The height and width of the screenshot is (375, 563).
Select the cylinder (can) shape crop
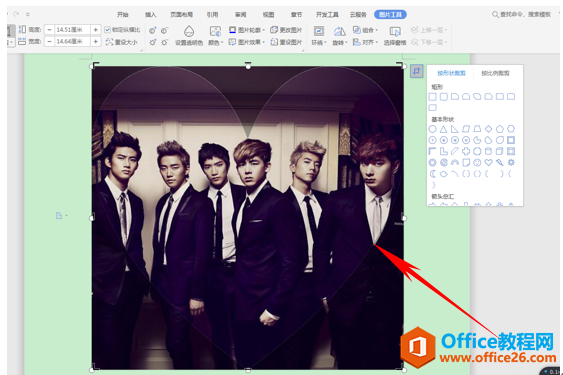point(488,151)
